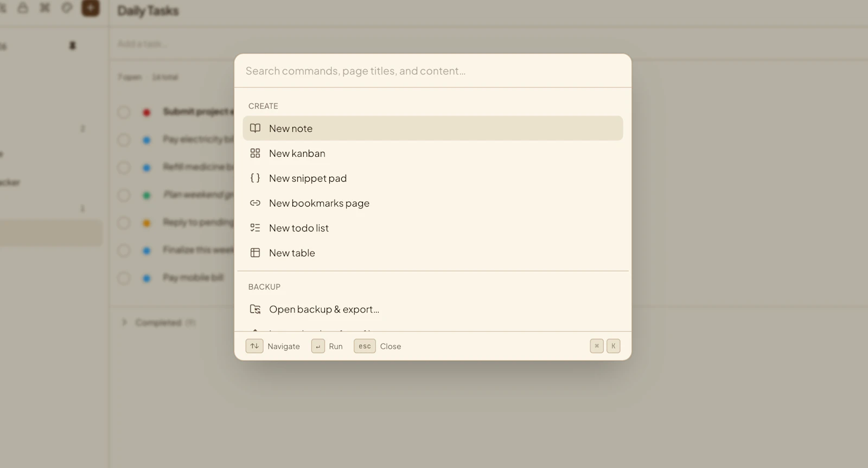Click the lock icon in background toolbar
Viewport: 868px width, 468px height.
[x=23, y=8]
